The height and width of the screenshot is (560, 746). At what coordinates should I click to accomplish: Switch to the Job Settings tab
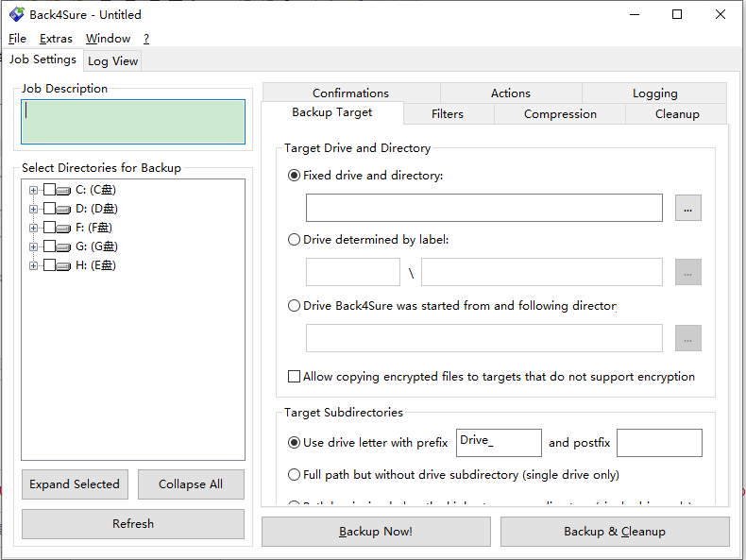coord(42,59)
